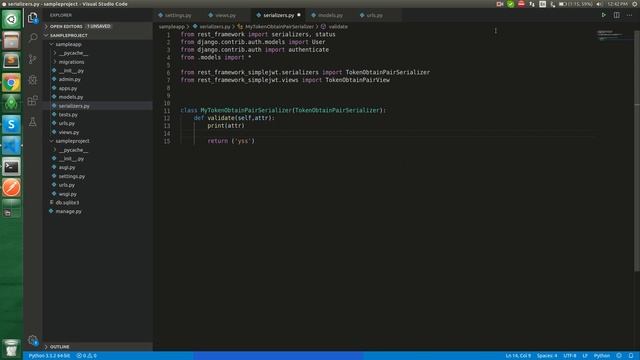The height and width of the screenshot is (360, 640).
Task: Open views.py in explorer tree
Action: tap(69, 132)
